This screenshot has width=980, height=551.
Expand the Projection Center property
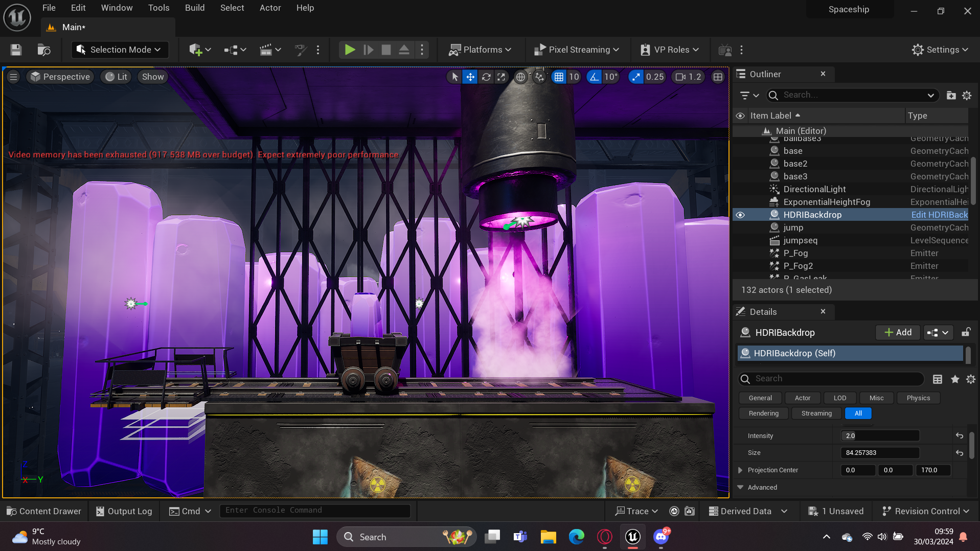[x=740, y=470]
